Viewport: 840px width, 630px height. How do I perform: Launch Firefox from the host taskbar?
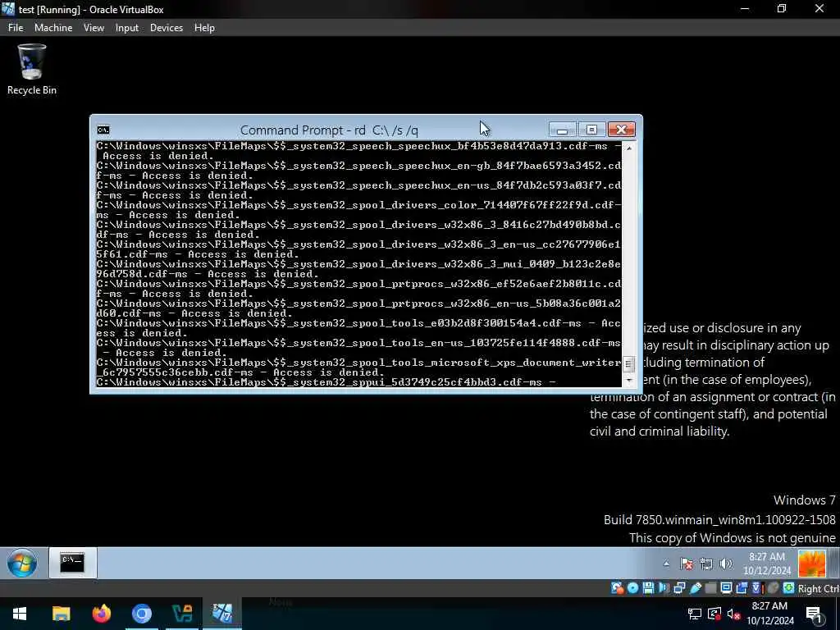tap(101, 614)
